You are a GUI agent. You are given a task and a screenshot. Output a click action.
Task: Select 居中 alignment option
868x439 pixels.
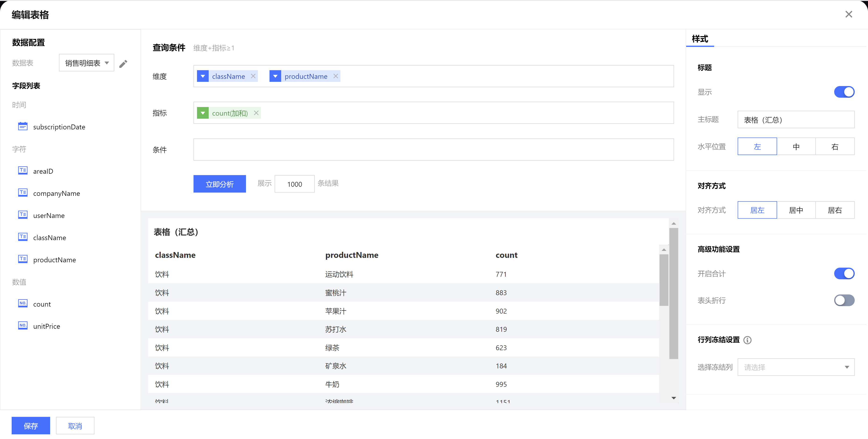point(796,210)
